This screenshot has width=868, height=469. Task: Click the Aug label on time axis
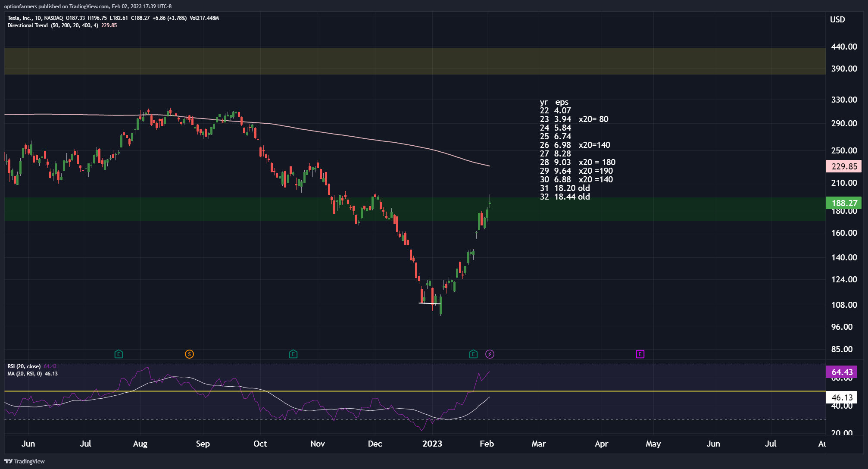tap(140, 444)
